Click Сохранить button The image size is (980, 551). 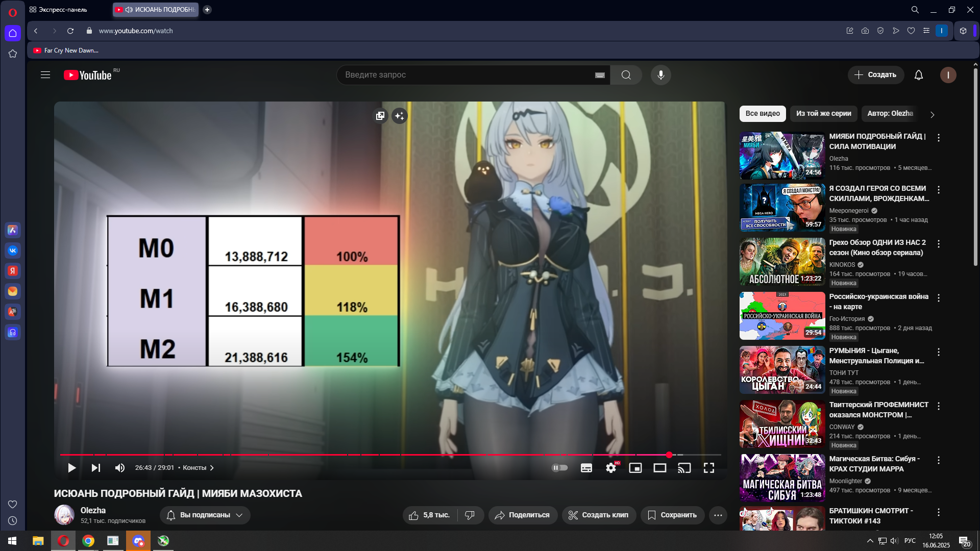point(672,515)
